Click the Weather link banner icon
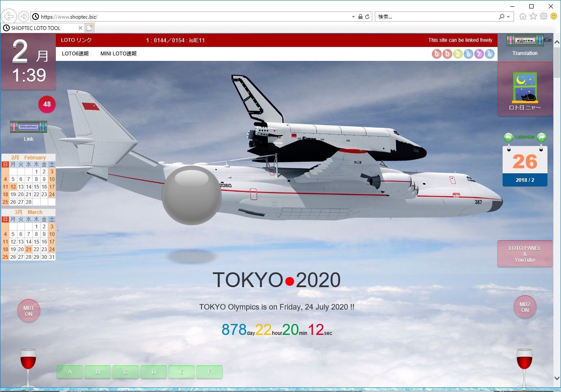The image size is (561, 392). point(28,127)
